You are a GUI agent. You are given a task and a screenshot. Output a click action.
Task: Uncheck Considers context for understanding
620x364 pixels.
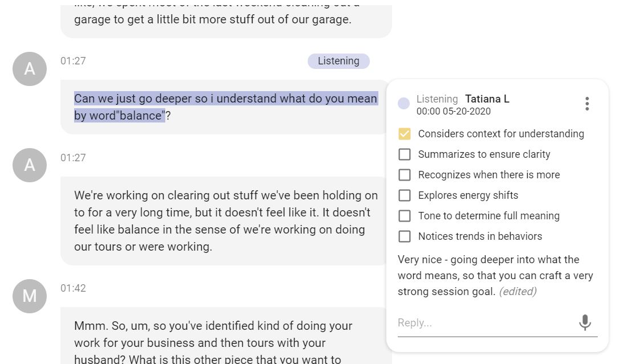tap(405, 134)
